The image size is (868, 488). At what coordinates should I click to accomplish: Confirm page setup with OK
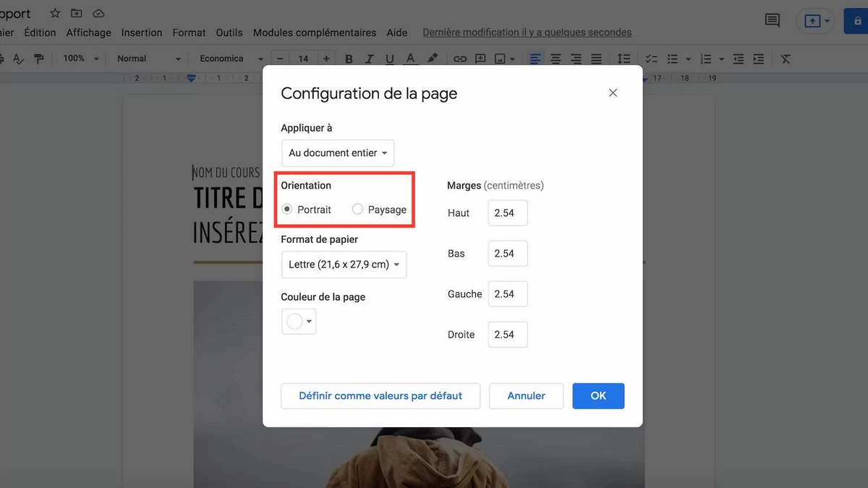598,396
